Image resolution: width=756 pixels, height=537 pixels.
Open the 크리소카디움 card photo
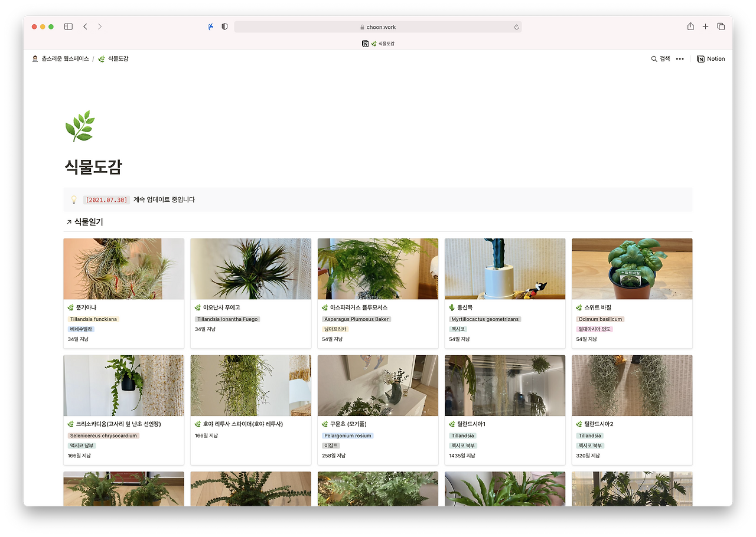click(x=123, y=385)
